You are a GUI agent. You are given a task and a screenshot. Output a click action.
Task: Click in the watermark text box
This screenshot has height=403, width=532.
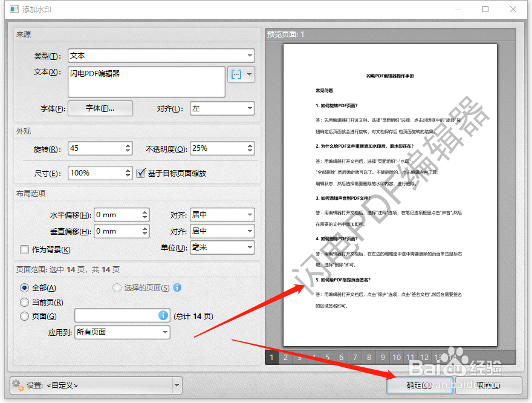coord(146,82)
